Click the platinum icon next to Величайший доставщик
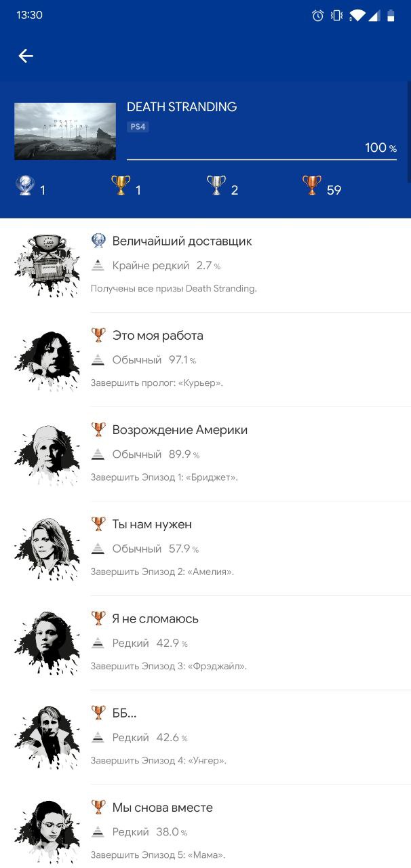411x868 pixels. (98, 241)
